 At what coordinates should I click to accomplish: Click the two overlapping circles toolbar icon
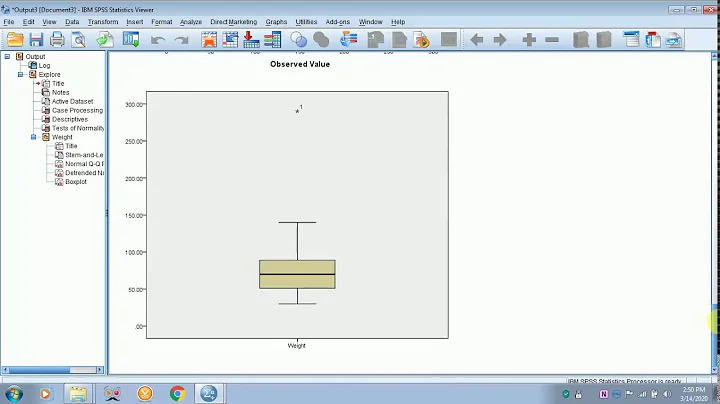click(x=299, y=40)
